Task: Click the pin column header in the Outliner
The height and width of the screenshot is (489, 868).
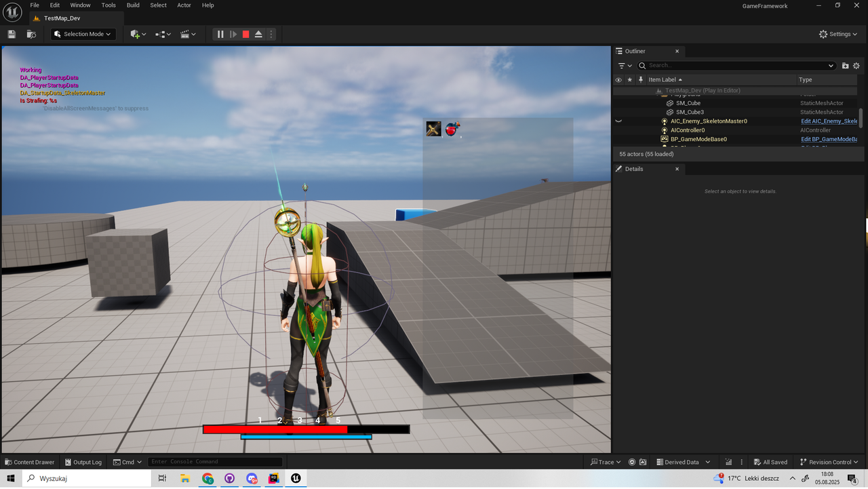Action: pyautogui.click(x=641, y=79)
